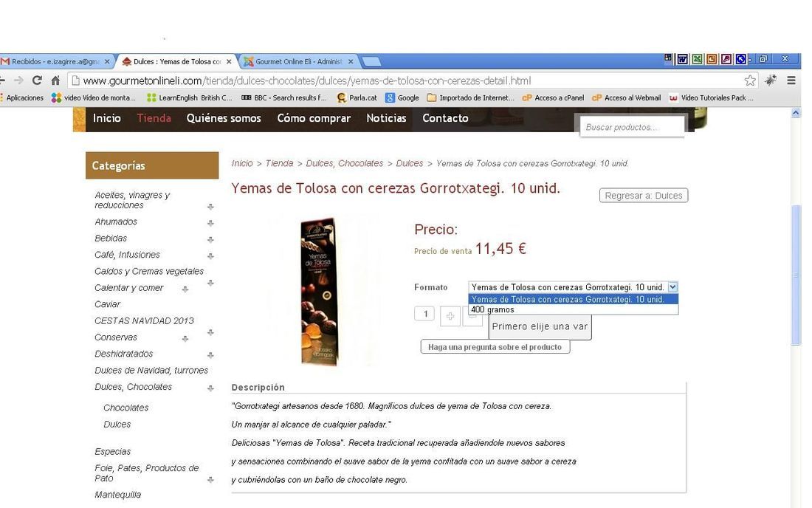
Task: Go to the browser home page icon
Action: (55, 80)
